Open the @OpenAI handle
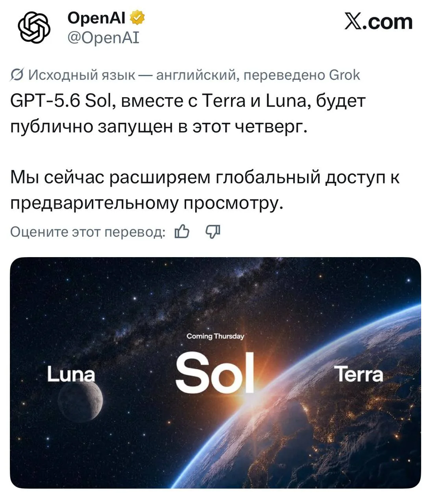Image resolution: width=431 pixels, height=504 pixels. pyautogui.click(x=104, y=38)
